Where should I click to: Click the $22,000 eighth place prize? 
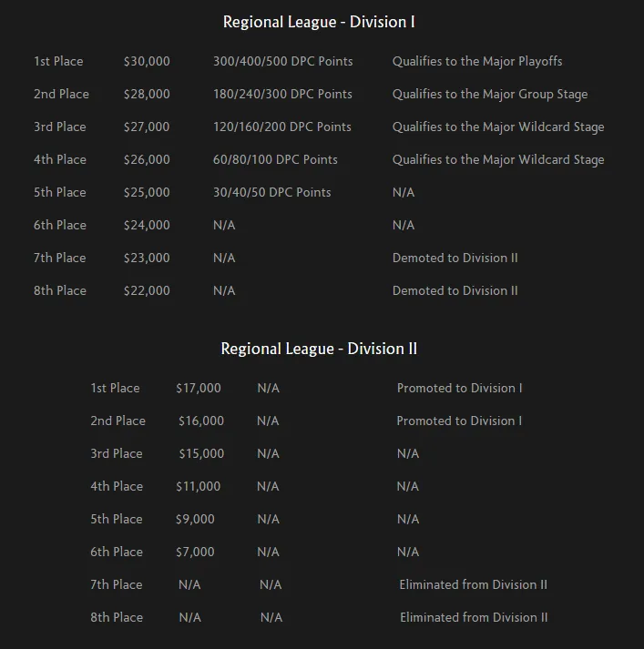[147, 290]
